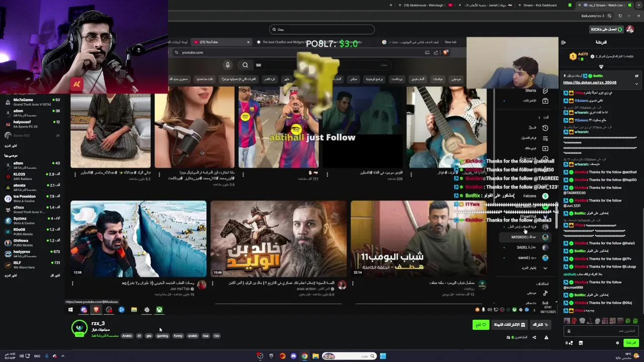The image size is (644, 362).
Task: Click the gaming tag
Action: coord(163,336)
